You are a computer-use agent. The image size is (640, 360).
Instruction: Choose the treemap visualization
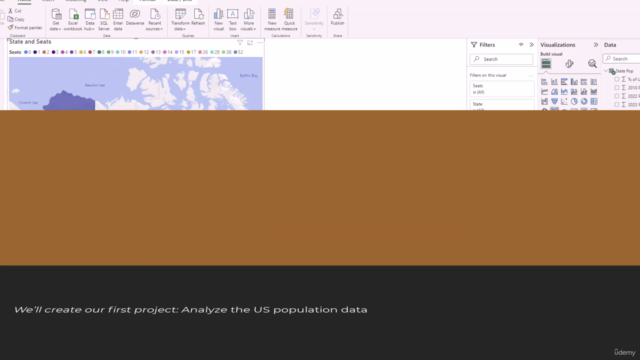[594, 102]
